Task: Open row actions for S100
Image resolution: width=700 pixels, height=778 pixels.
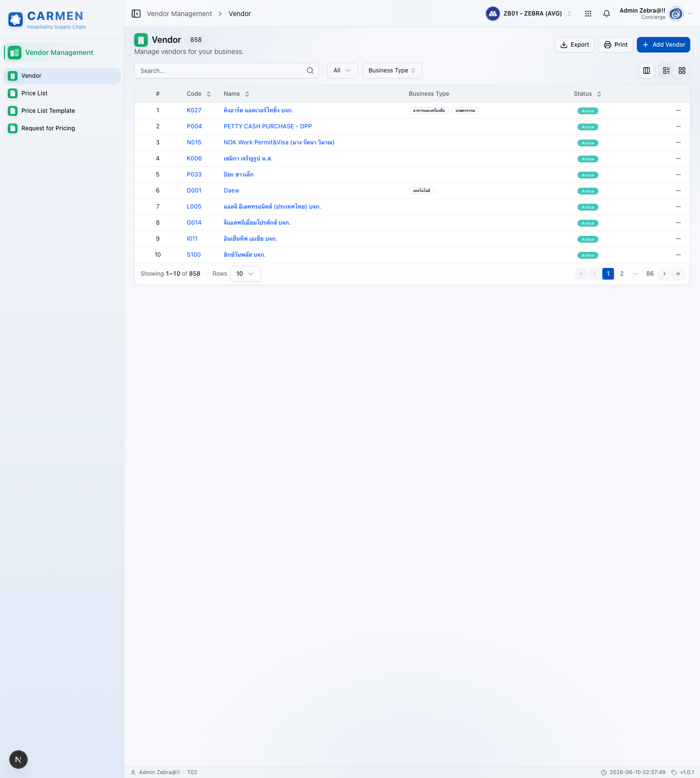Action: coord(678,255)
